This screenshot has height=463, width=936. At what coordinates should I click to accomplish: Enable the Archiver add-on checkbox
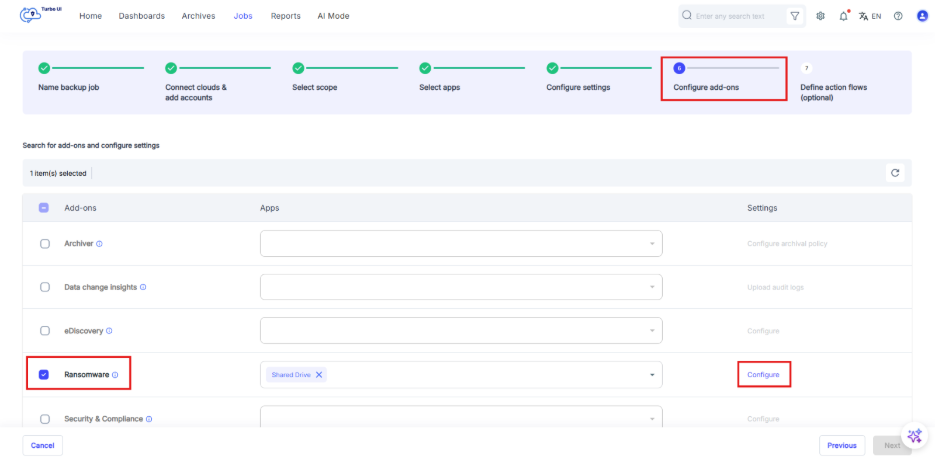[44, 244]
